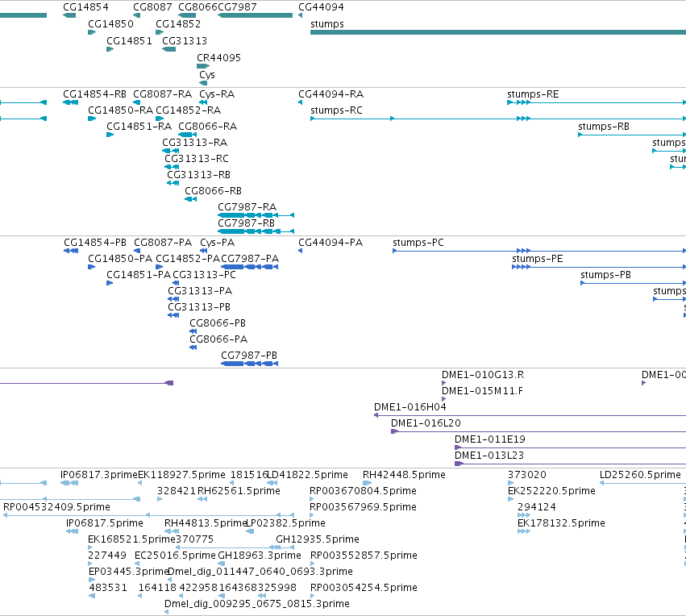686x616 pixels.
Task: Click the CG8087-PA protein label
Action: click(163, 243)
